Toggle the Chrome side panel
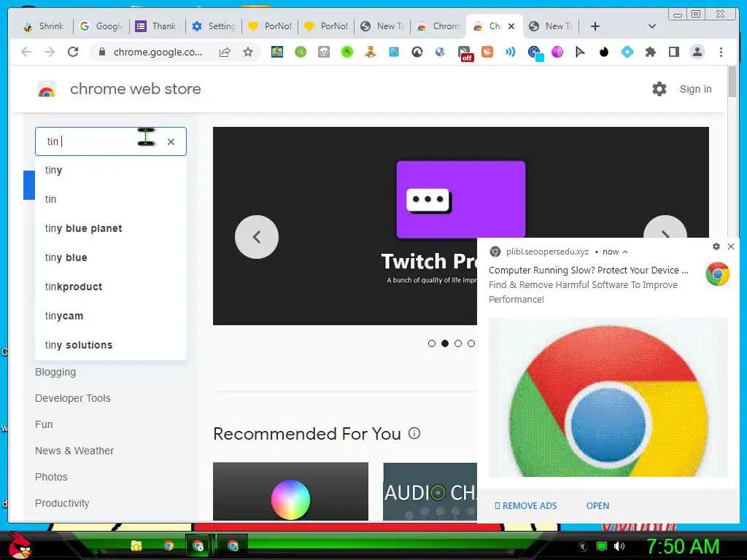Image resolution: width=747 pixels, height=560 pixels. (x=673, y=52)
